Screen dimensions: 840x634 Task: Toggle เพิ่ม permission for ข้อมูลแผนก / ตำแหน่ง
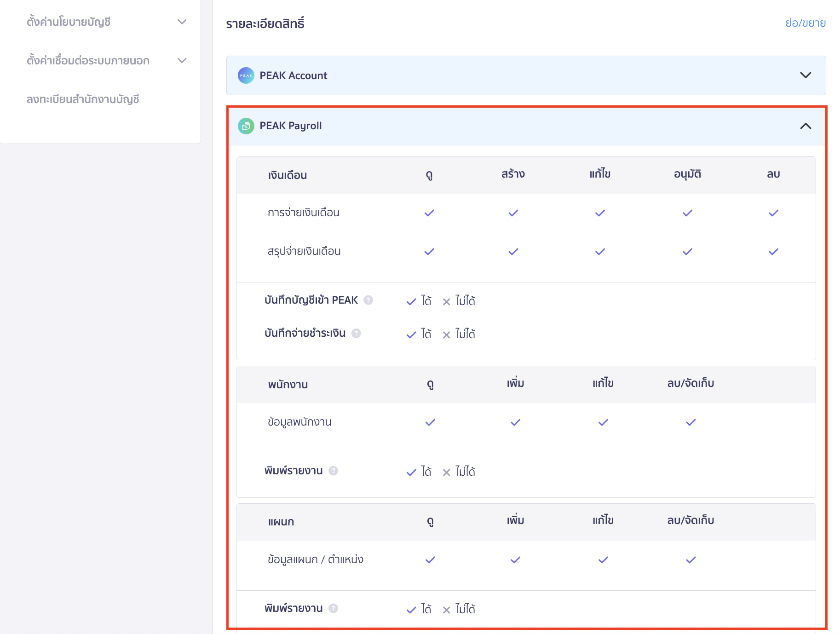(515, 560)
